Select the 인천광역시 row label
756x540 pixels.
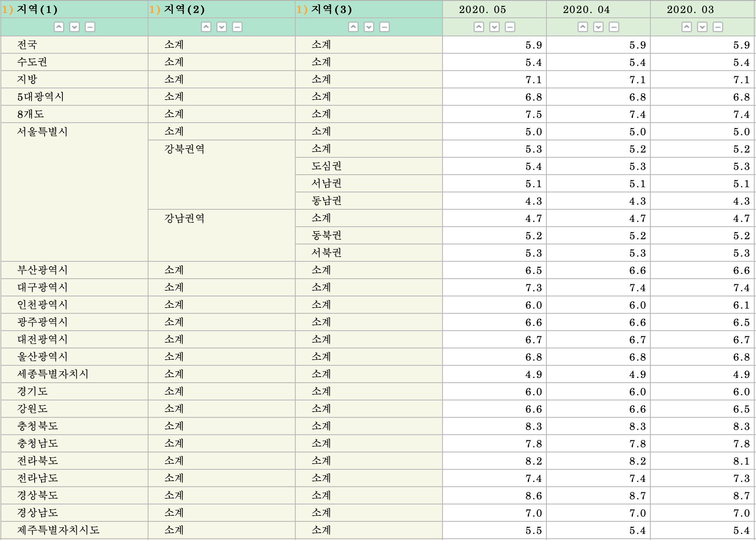click(x=42, y=305)
